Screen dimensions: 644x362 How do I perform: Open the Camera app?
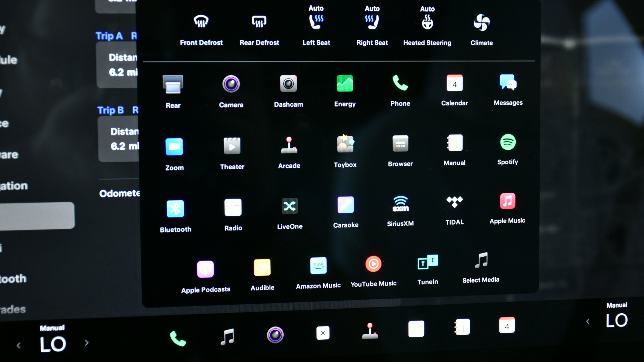click(231, 91)
